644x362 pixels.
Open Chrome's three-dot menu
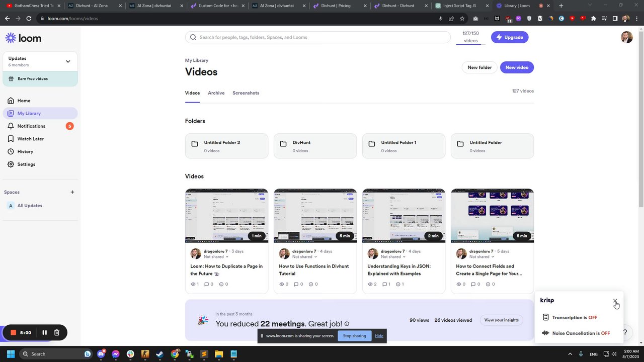[637, 19]
